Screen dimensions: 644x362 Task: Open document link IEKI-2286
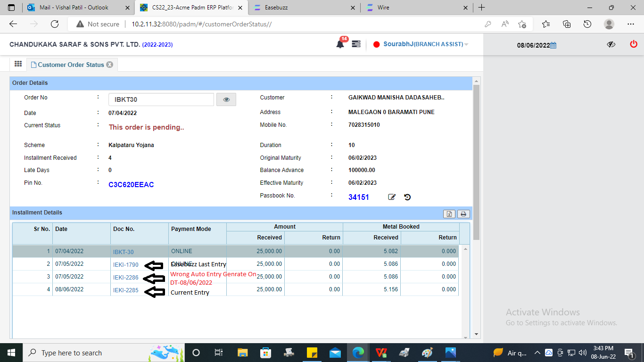coord(126,277)
